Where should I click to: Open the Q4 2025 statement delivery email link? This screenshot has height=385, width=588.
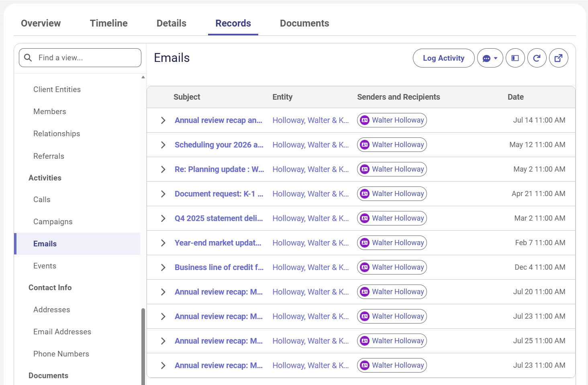tap(219, 218)
